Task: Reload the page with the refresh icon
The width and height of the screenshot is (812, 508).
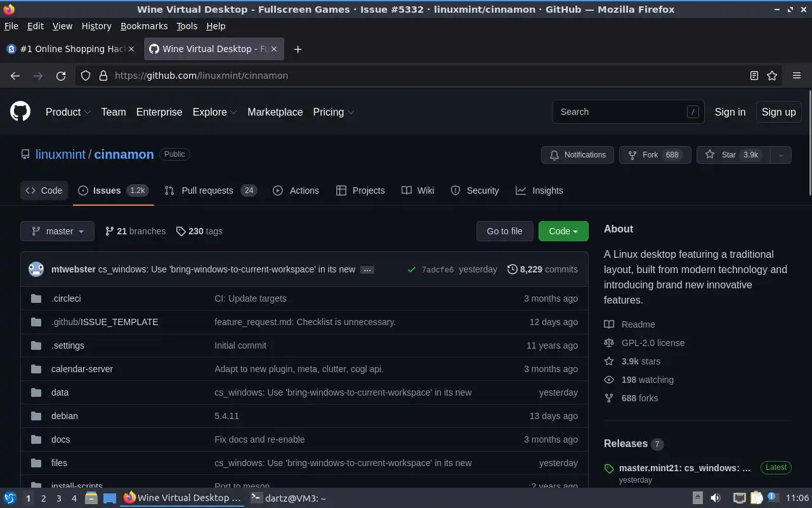Action: coord(61,76)
